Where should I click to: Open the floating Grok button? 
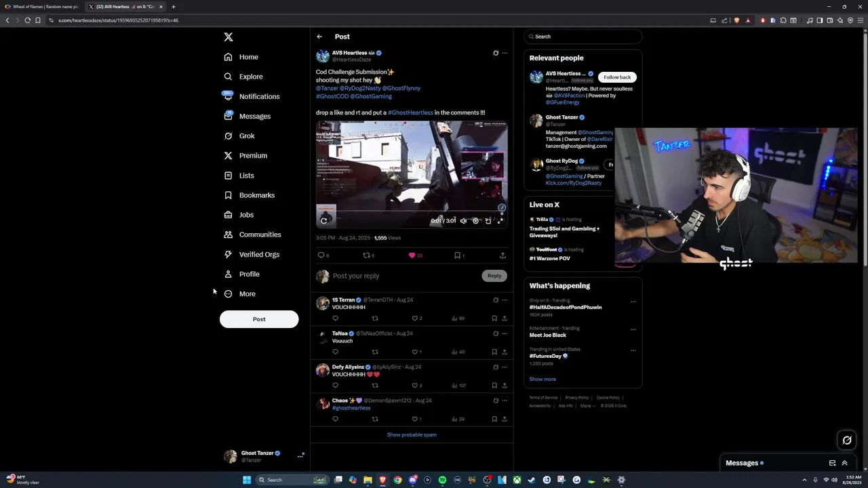point(847,441)
